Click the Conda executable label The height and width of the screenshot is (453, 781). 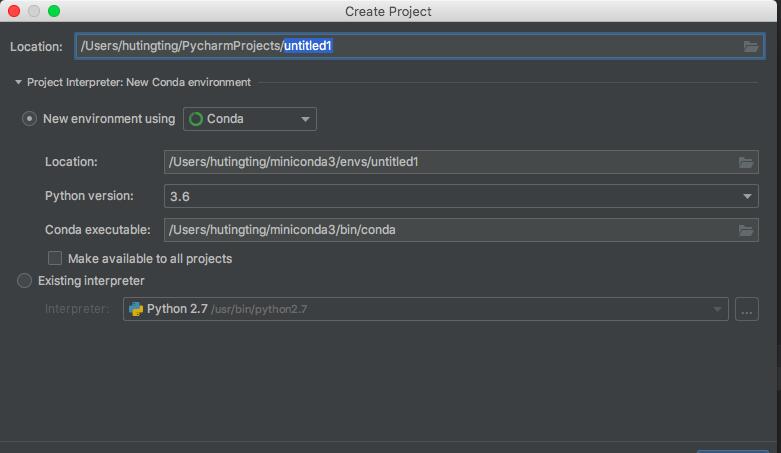(x=98, y=230)
